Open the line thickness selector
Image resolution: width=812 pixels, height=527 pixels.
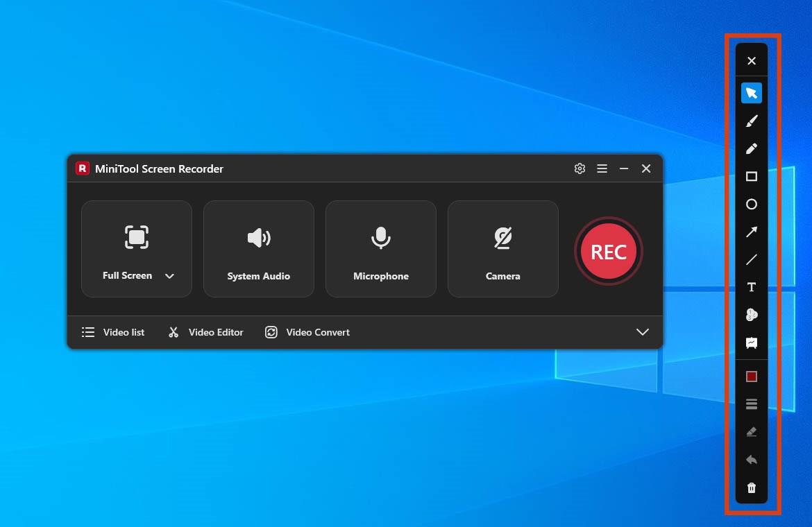pyautogui.click(x=751, y=403)
